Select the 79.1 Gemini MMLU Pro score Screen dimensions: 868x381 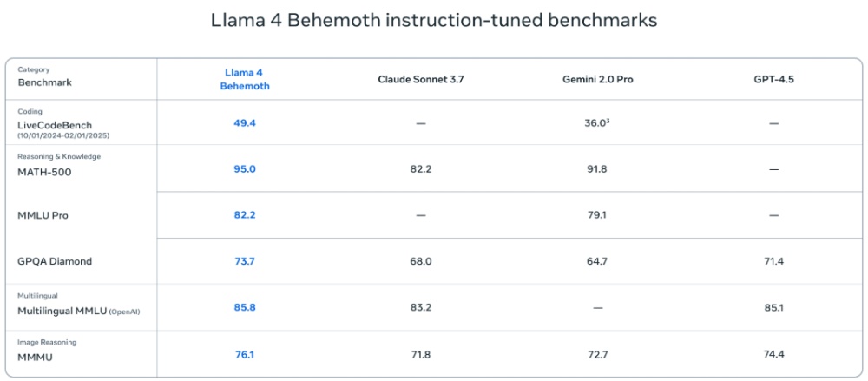pos(597,215)
